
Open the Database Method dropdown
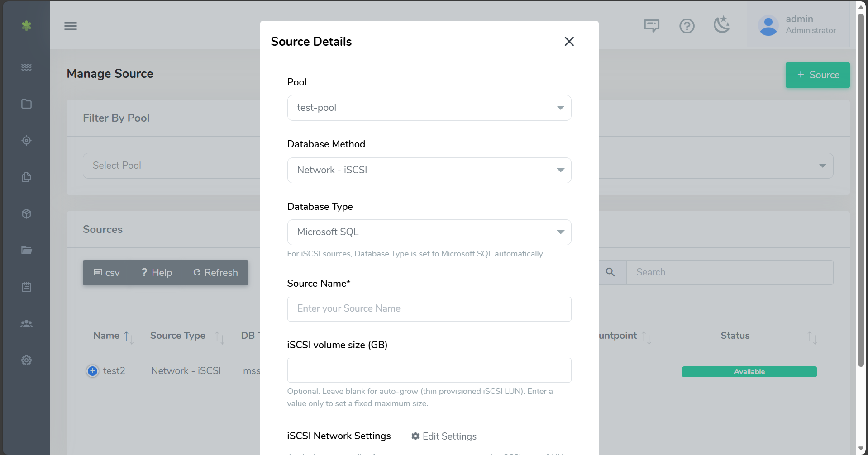point(429,170)
